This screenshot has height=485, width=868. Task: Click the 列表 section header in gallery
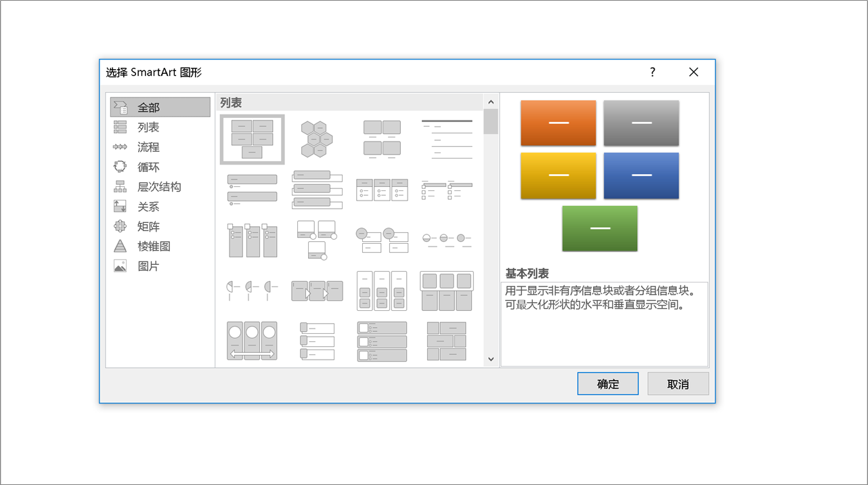[349, 103]
